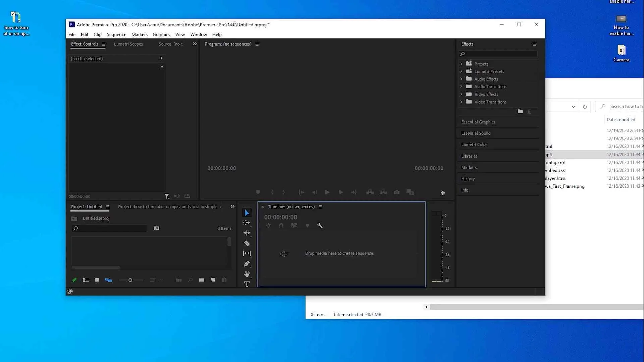Open Effects panel hamburger menu
The height and width of the screenshot is (362, 644).
coord(534,44)
